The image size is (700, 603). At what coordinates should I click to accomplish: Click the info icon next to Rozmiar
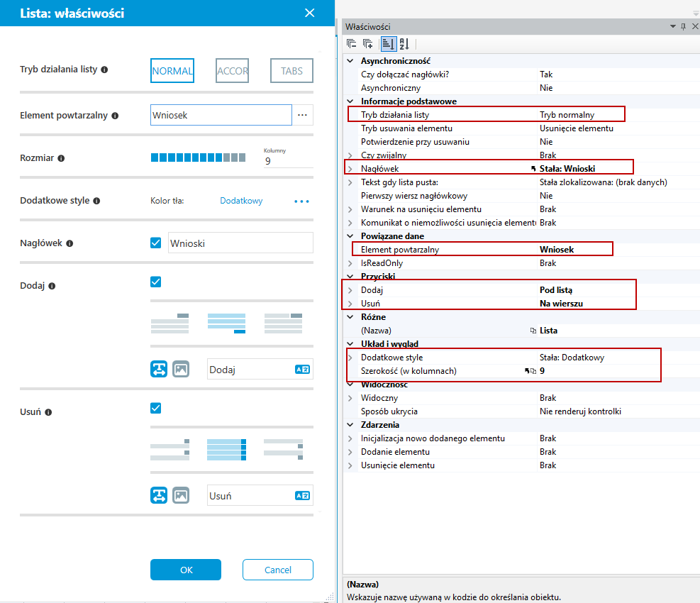pyautogui.click(x=61, y=158)
